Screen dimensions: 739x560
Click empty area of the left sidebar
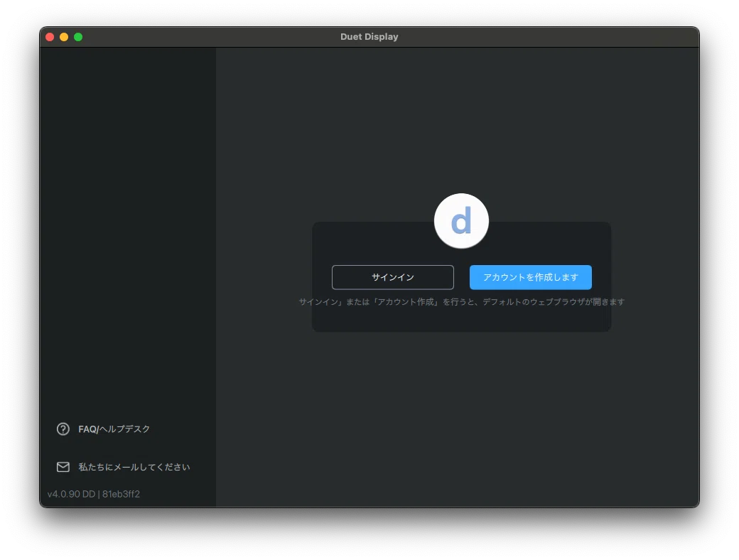click(x=128, y=212)
